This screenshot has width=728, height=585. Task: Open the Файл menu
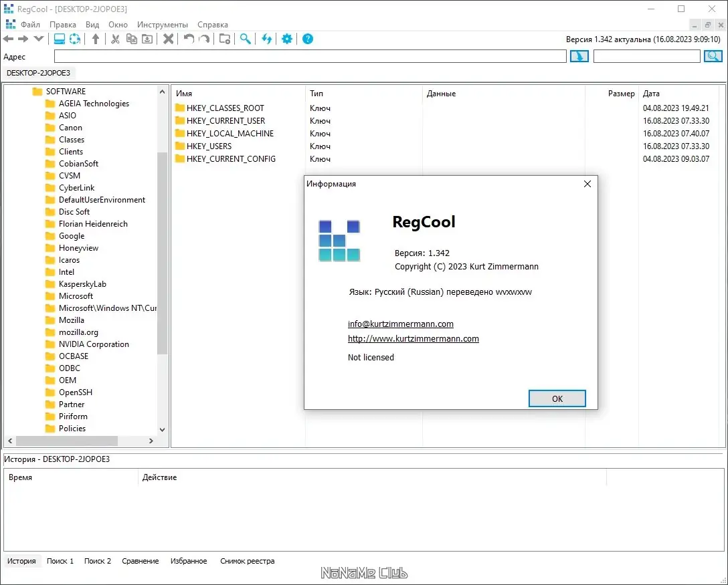(x=30, y=25)
